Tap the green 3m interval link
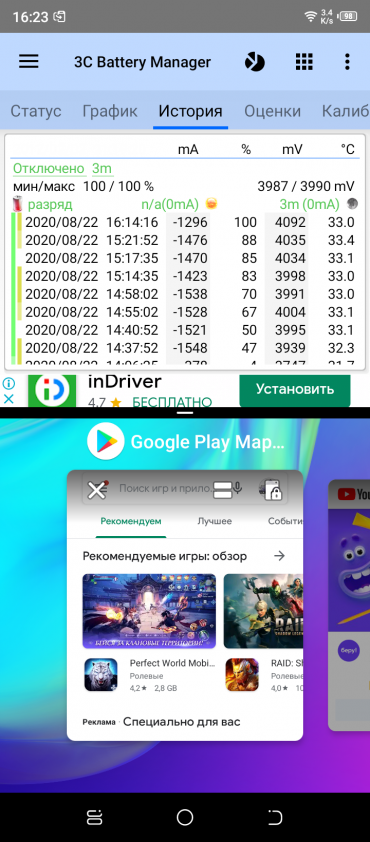The width and height of the screenshot is (370, 842). pos(102,169)
